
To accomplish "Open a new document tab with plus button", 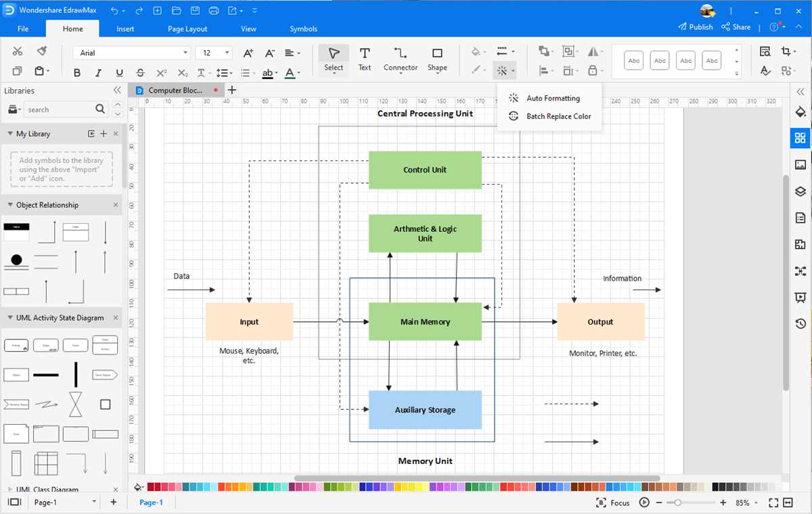I will (232, 90).
